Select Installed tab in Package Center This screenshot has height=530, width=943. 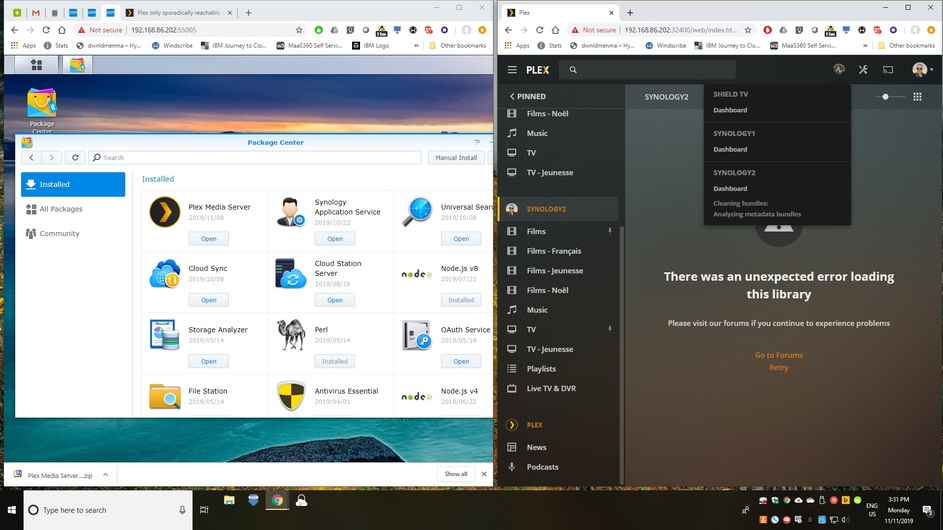[x=73, y=184]
